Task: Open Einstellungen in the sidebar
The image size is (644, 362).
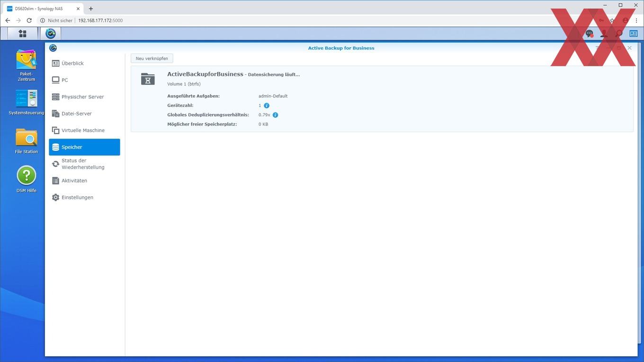Action: click(84, 197)
